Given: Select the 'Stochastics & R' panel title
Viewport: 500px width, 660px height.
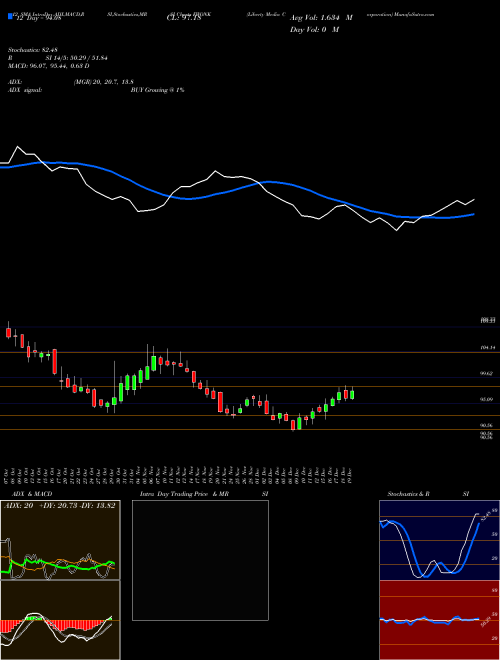Looking at the screenshot, I should [x=409, y=494].
